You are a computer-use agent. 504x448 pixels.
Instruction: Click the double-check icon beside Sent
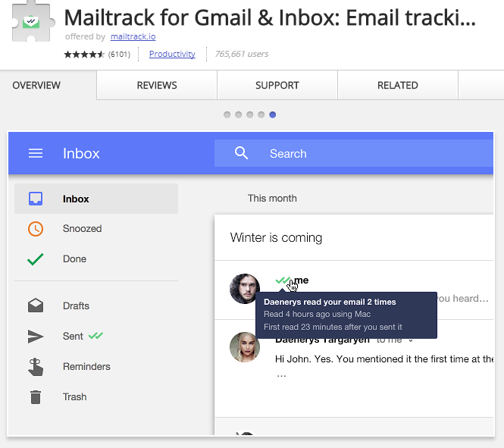pyautogui.click(x=95, y=336)
